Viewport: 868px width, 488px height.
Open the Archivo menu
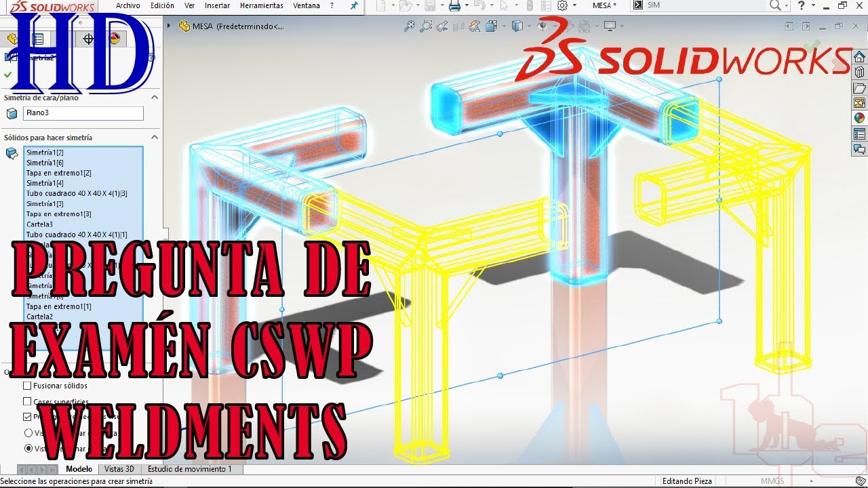tap(127, 5)
